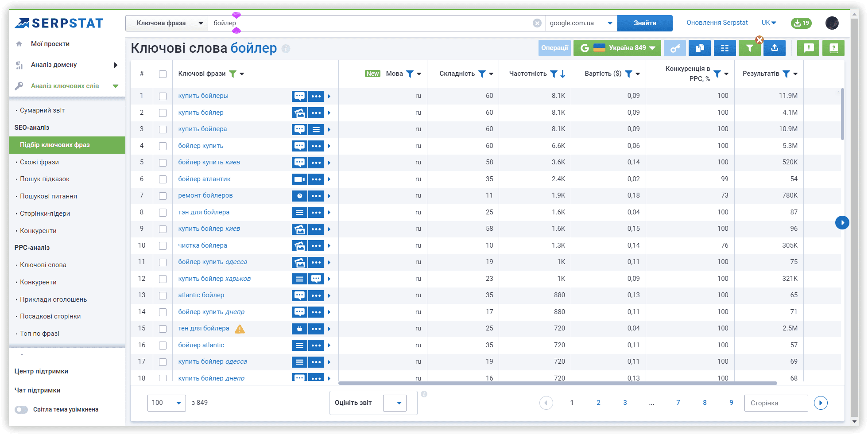This screenshot has width=868, height=435.
Task: Open the Частотність column filter funnel
Action: click(554, 74)
